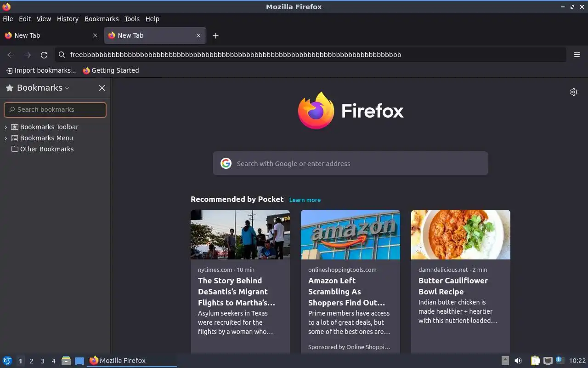Open clipboard notes tray icon

[x=535, y=361]
